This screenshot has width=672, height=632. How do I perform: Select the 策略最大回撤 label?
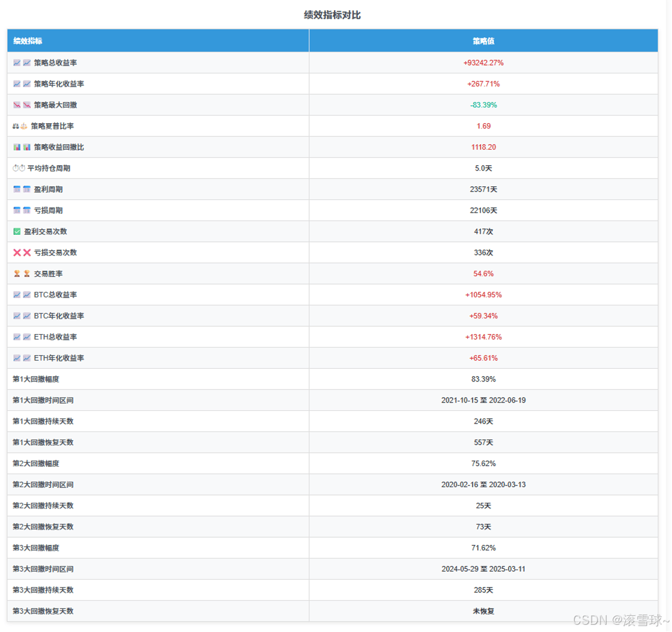coord(56,105)
